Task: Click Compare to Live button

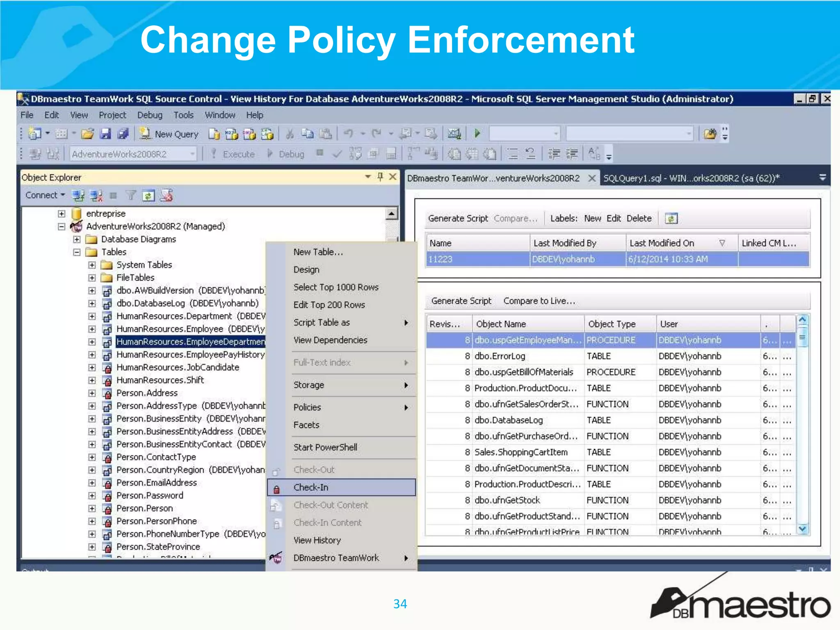Action: (x=539, y=301)
